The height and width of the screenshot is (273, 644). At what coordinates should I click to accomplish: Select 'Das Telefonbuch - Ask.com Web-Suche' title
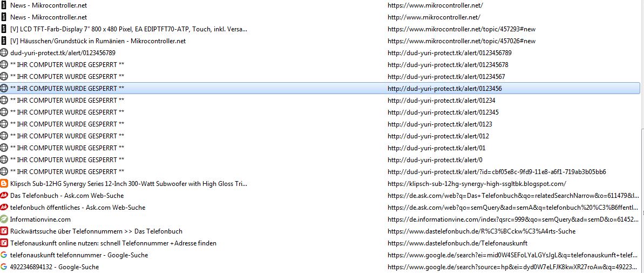tap(67, 196)
